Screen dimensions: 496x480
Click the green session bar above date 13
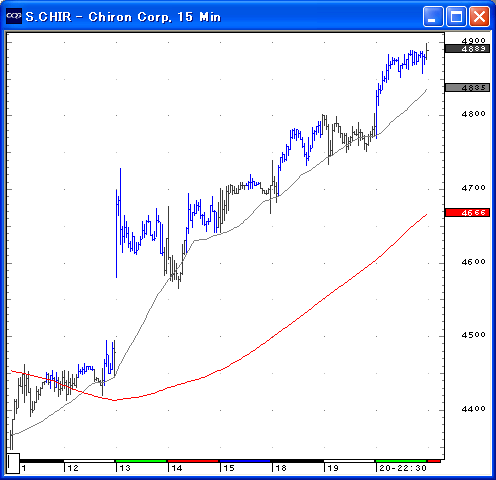point(141,461)
